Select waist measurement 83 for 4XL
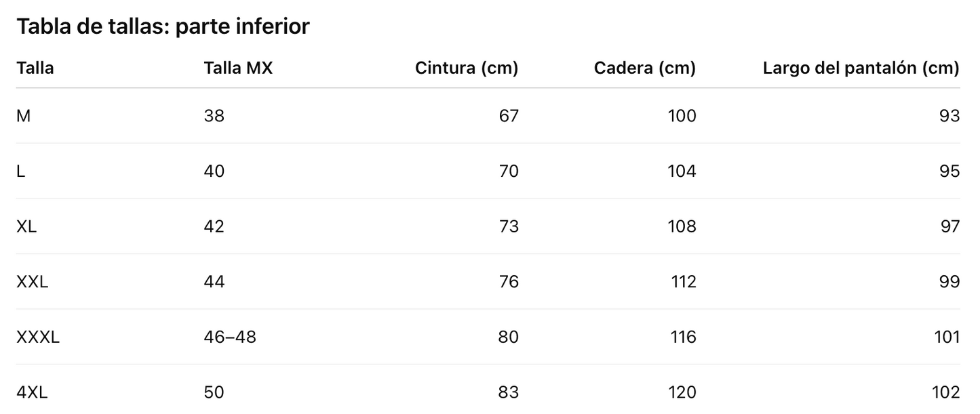The height and width of the screenshot is (414, 980). (508, 392)
